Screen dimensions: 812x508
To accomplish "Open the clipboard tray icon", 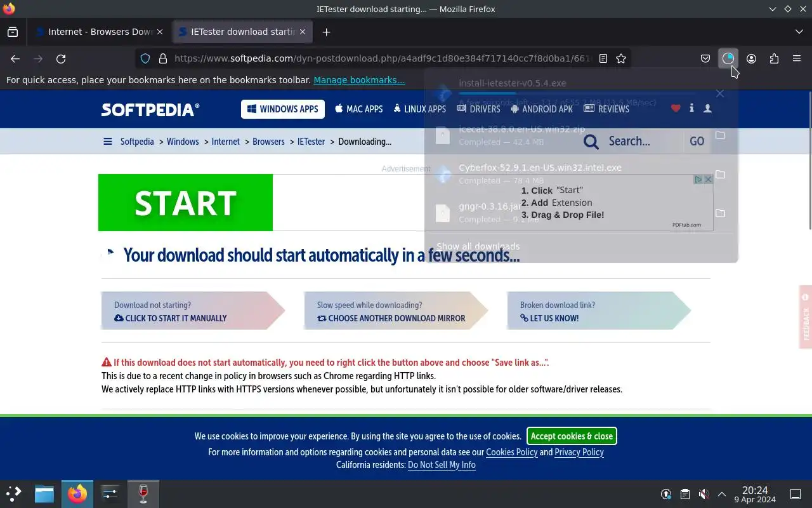I will click(x=685, y=494).
